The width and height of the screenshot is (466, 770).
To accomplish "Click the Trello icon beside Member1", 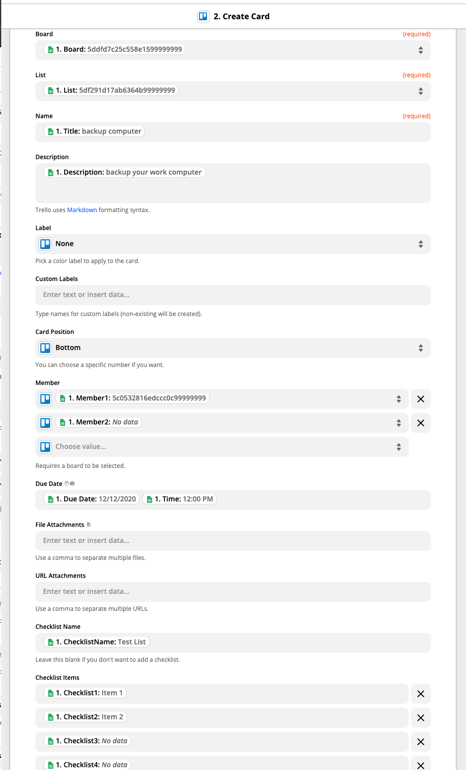I will pyautogui.click(x=45, y=399).
